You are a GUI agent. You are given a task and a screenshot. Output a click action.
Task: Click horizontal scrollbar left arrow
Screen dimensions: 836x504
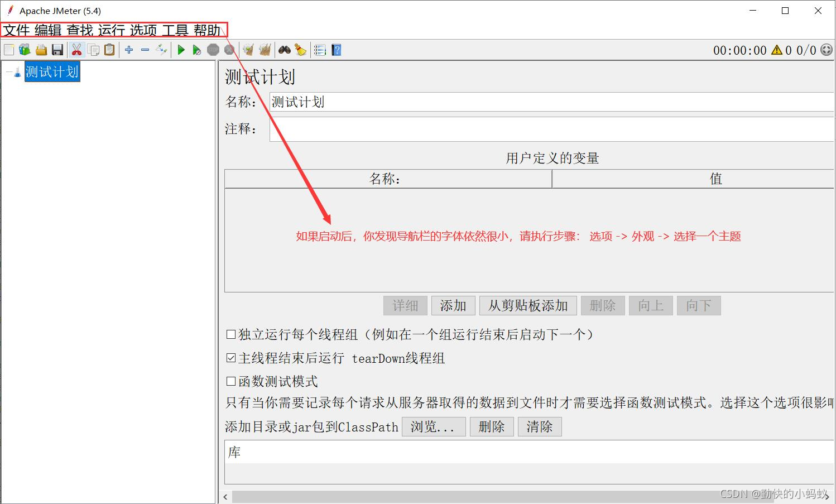tap(225, 497)
